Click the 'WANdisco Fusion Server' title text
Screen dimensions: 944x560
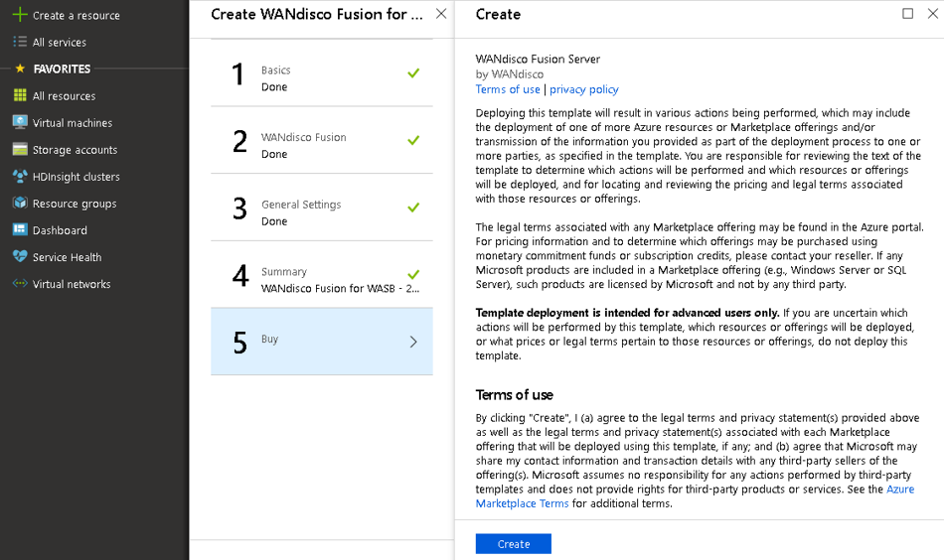[x=538, y=59]
